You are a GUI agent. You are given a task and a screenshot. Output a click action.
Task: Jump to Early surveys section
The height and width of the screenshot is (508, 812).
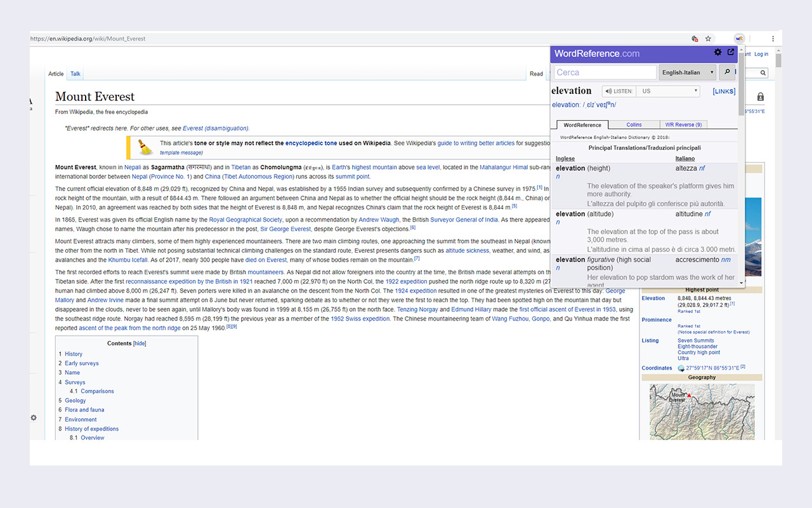point(82,364)
